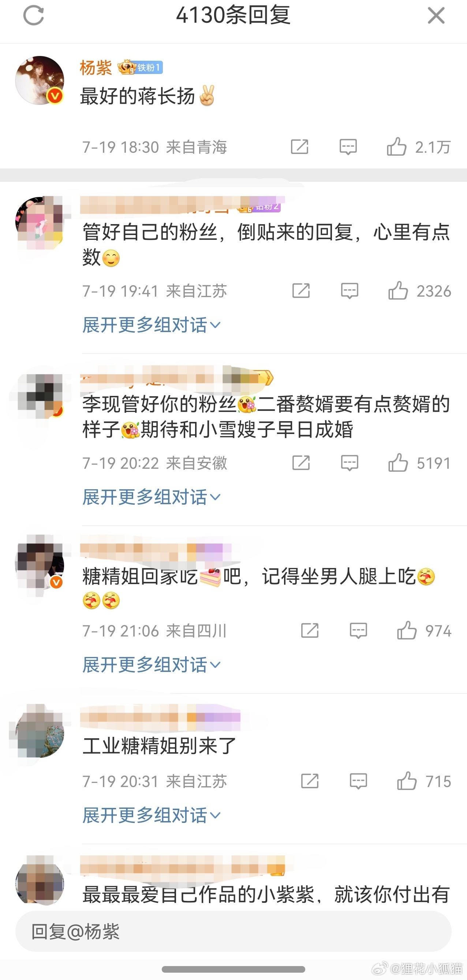Tap thumbs-up showing 974 likes
The height and width of the screenshot is (980, 467).
407,630
